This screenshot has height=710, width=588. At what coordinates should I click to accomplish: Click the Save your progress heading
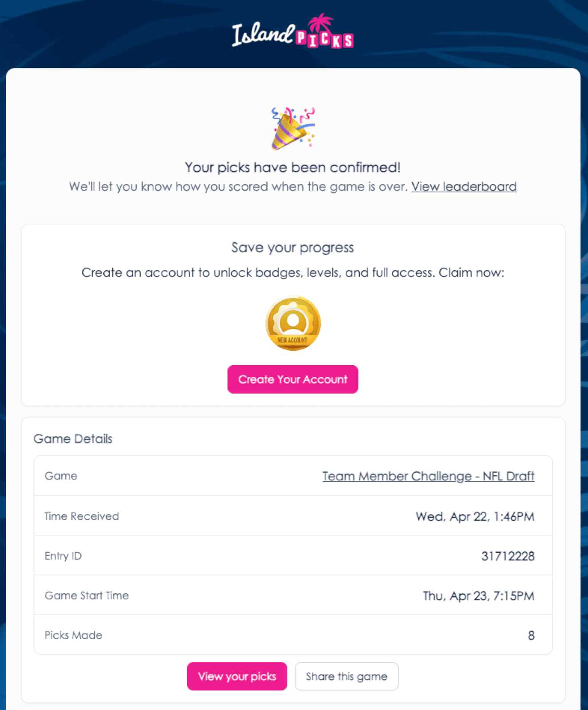(292, 247)
